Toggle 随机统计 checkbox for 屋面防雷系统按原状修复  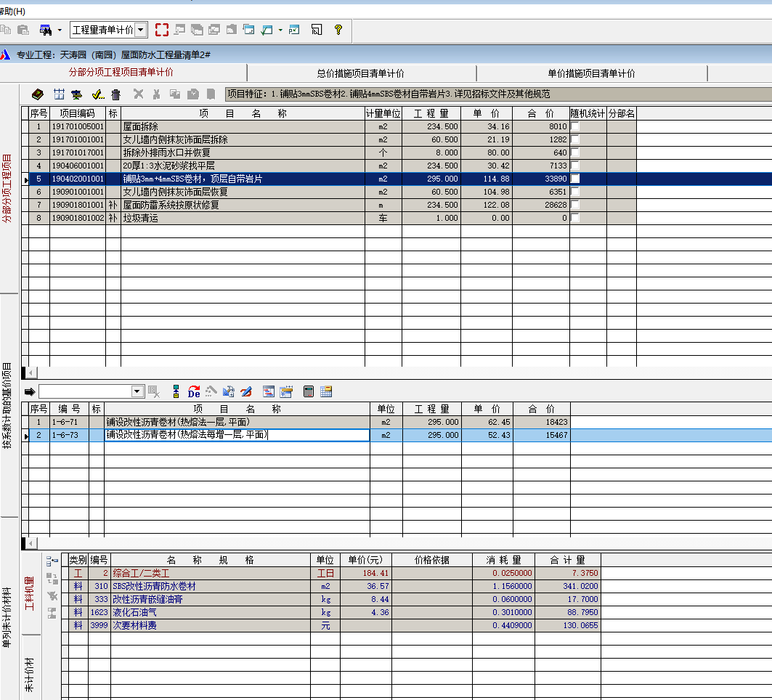(x=574, y=205)
